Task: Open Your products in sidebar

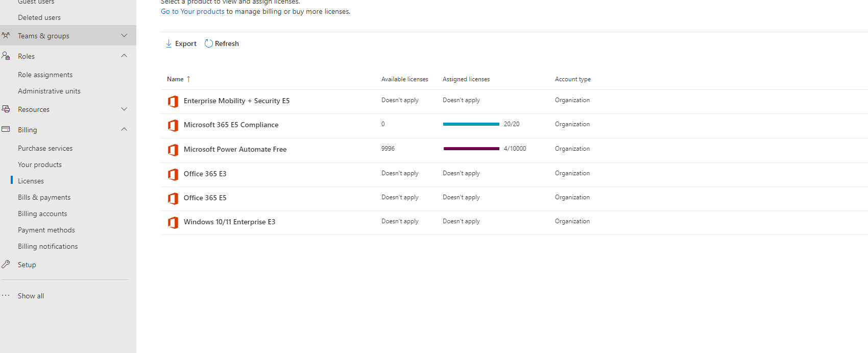Action: (x=40, y=164)
